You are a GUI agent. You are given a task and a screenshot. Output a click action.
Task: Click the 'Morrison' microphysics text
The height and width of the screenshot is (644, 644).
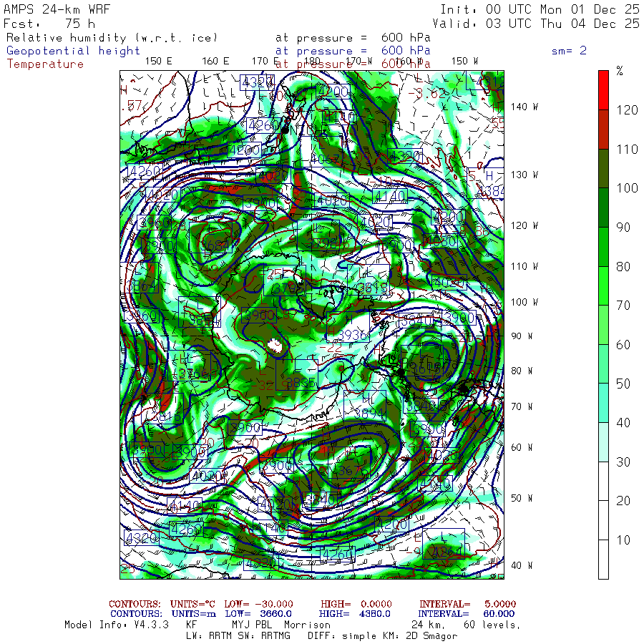click(307, 625)
